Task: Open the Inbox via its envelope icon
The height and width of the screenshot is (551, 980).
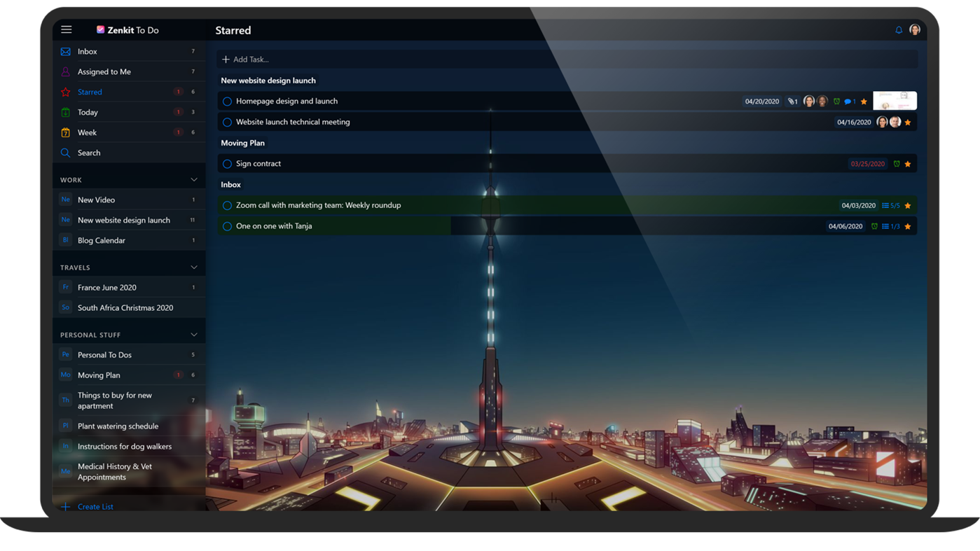Action: [x=65, y=50]
